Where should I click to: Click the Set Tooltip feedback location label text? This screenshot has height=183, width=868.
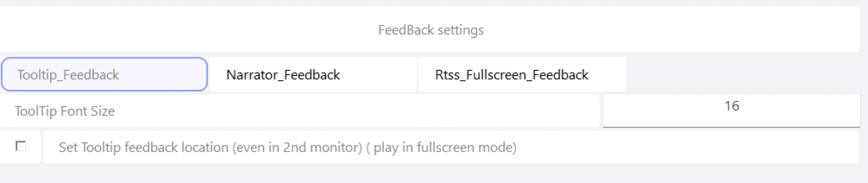pyautogui.click(x=287, y=147)
